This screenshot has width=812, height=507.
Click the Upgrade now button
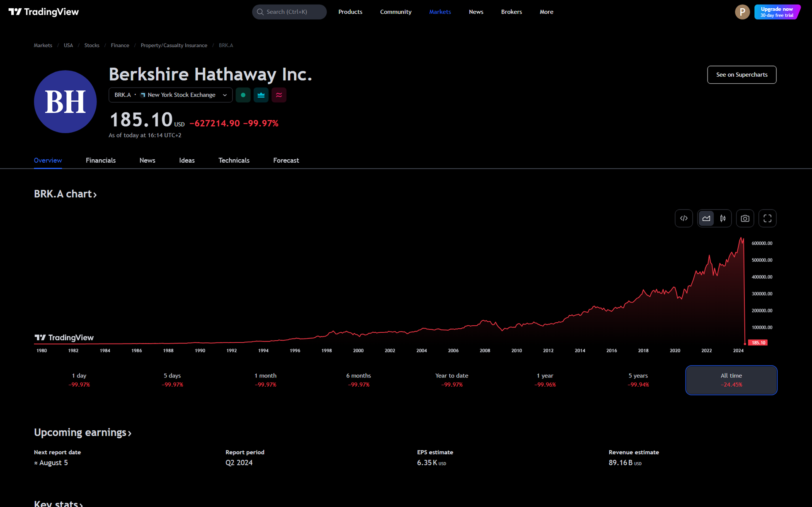(x=777, y=12)
